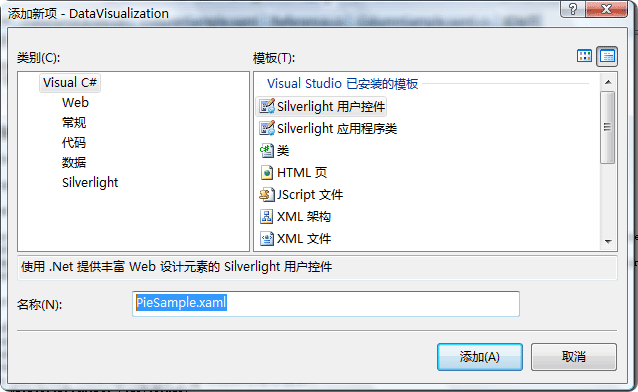Choose the Silverlight 应用程序类 template icon

click(267, 129)
